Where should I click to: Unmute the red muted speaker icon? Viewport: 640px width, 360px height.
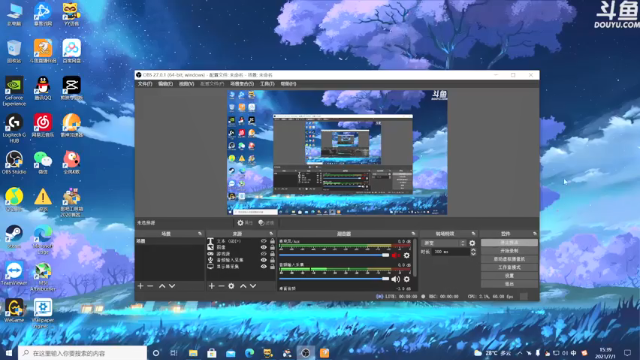click(x=395, y=256)
